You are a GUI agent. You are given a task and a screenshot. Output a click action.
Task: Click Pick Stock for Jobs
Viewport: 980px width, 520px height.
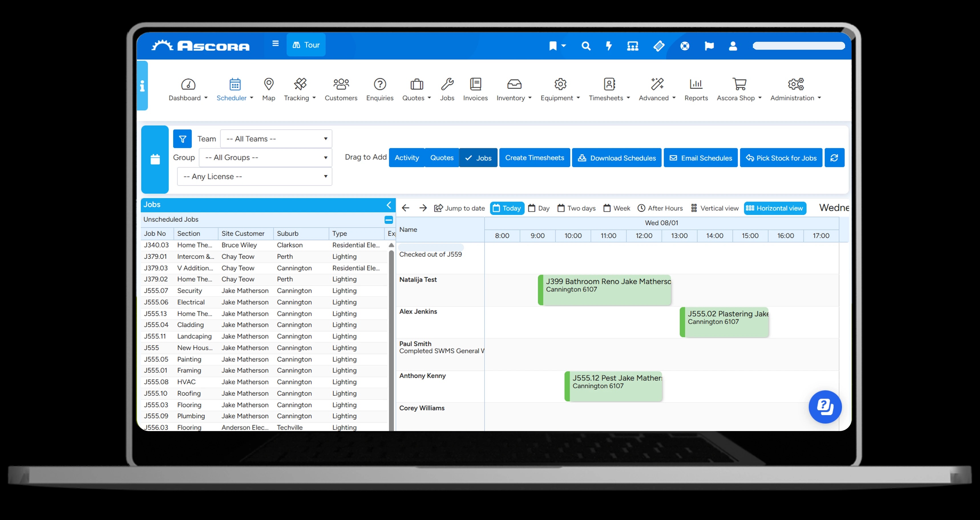click(781, 157)
